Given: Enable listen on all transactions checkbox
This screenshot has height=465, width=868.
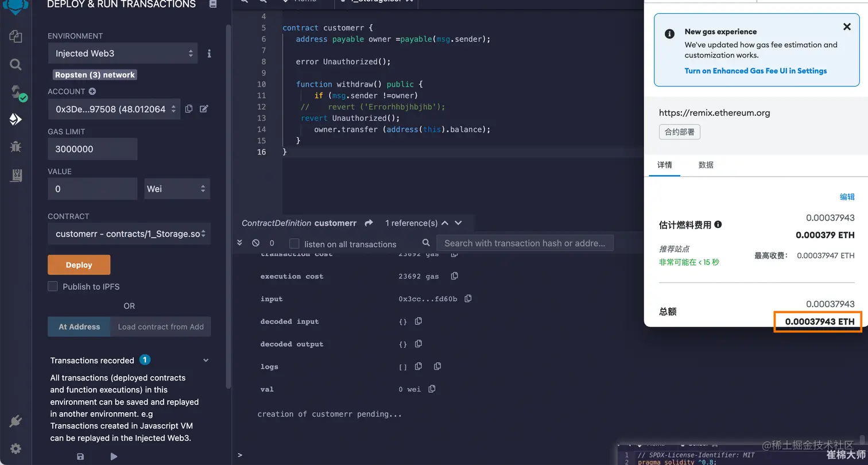Looking at the screenshot, I should point(294,243).
